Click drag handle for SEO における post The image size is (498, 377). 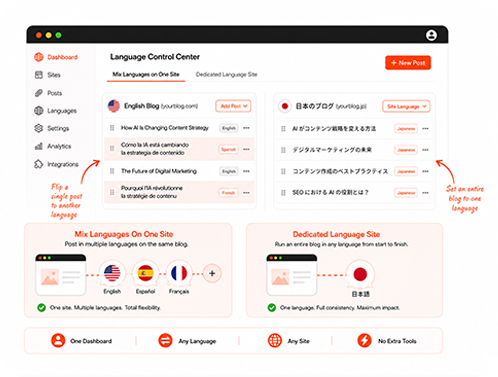[x=283, y=192]
